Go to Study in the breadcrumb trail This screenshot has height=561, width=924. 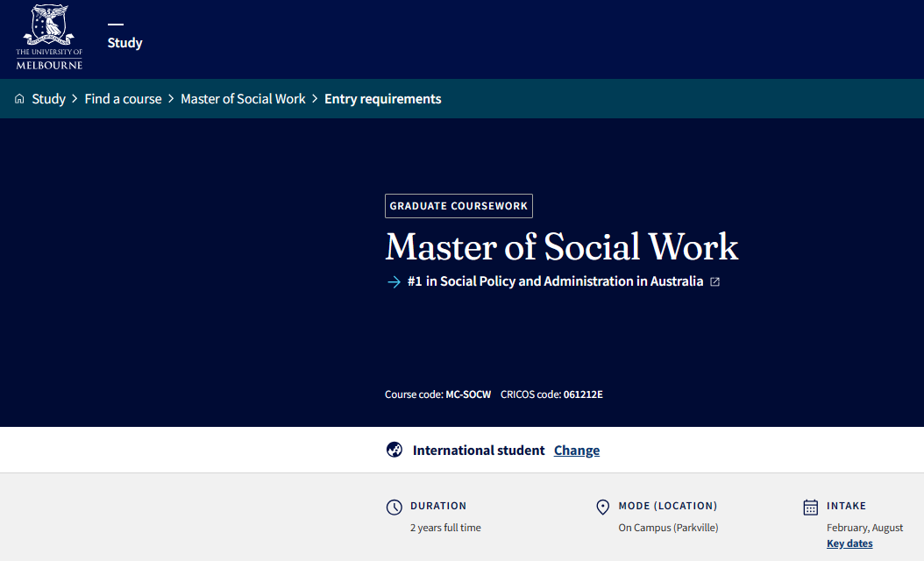(x=49, y=99)
